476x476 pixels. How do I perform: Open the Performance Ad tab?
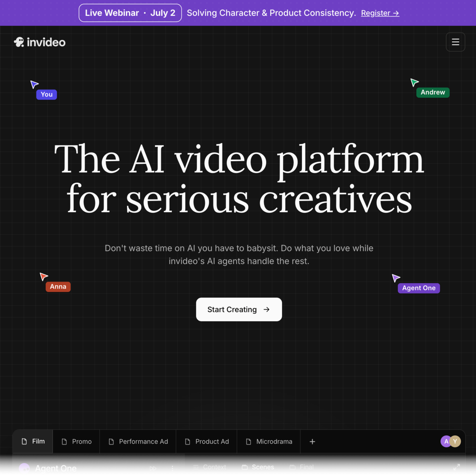point(138,441)
